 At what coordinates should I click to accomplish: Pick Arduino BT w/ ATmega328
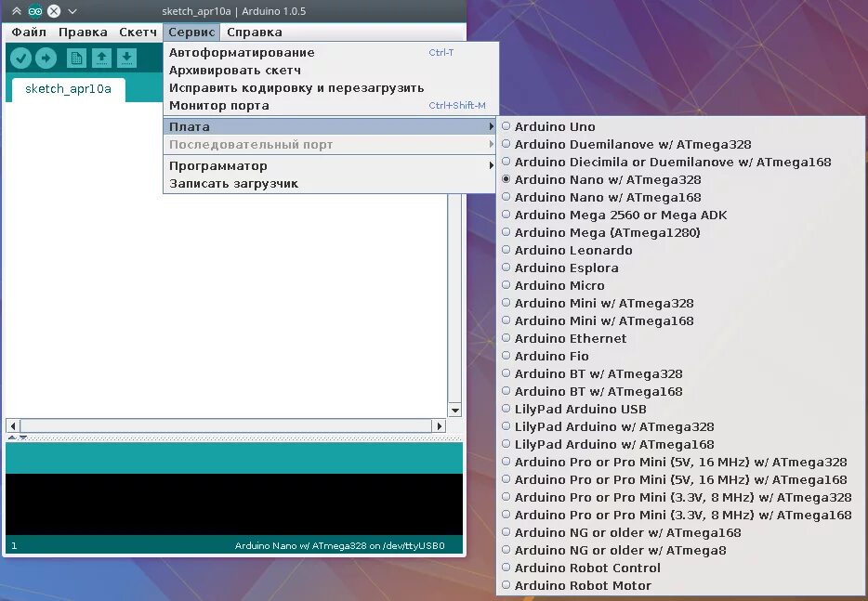680,374
